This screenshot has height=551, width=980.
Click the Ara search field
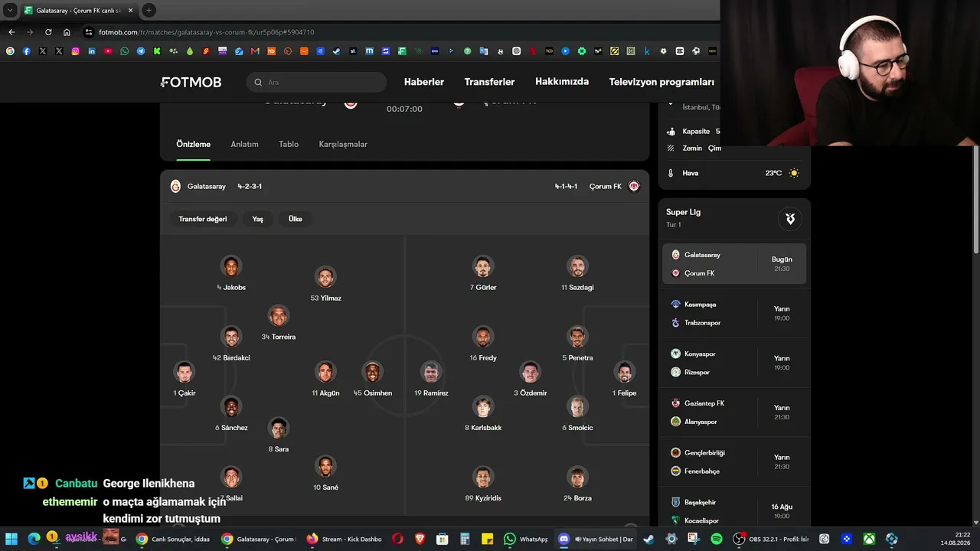[x=316, y=82]
